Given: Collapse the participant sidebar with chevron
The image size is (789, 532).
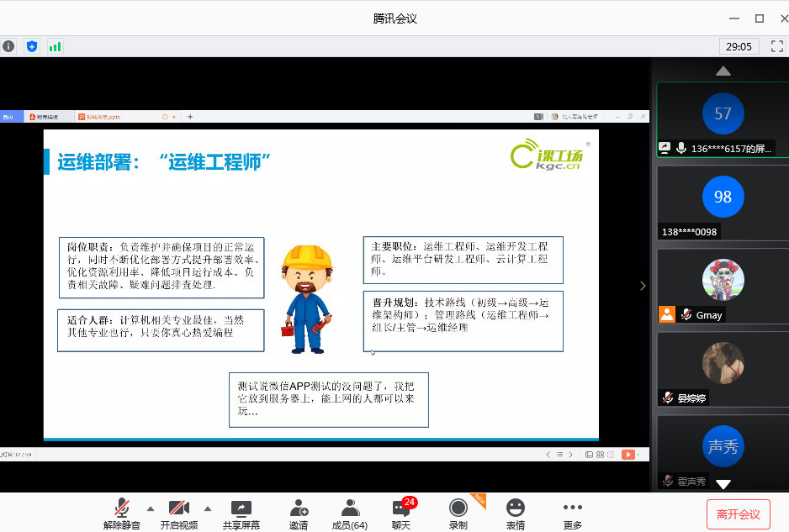Looking at the screenshot, I should (x=643, y=286).
